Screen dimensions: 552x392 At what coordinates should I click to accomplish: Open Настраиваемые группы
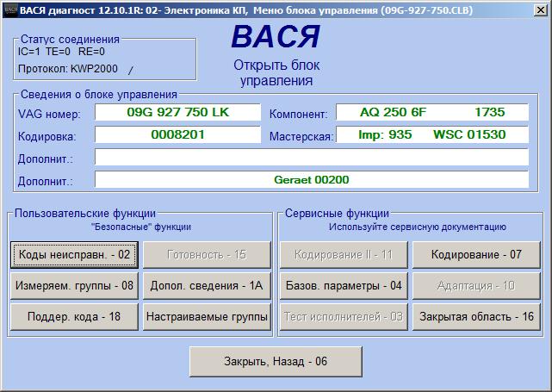(207, 317)
